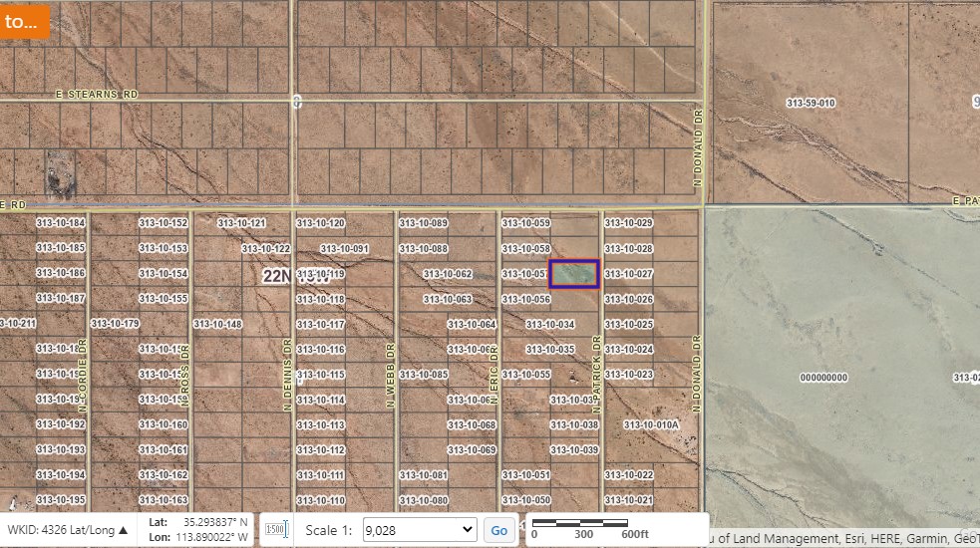Click the N Webb Dr street label
This screenshot has width=980, height=548.
(x=392, y=377)
